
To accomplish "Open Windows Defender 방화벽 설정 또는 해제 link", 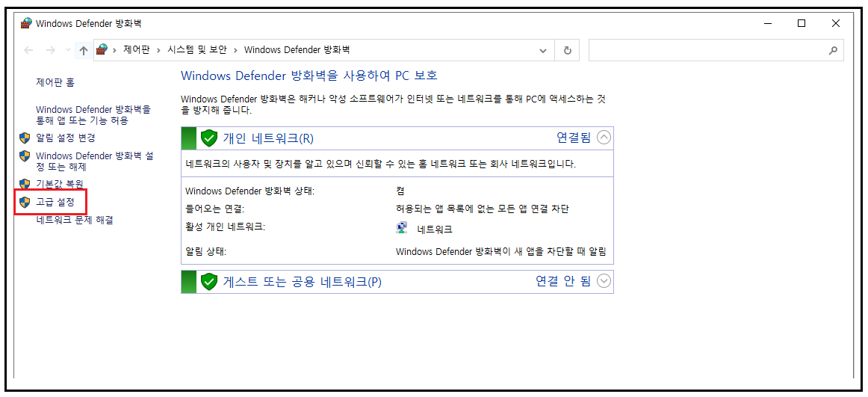I will click(95, 161).
